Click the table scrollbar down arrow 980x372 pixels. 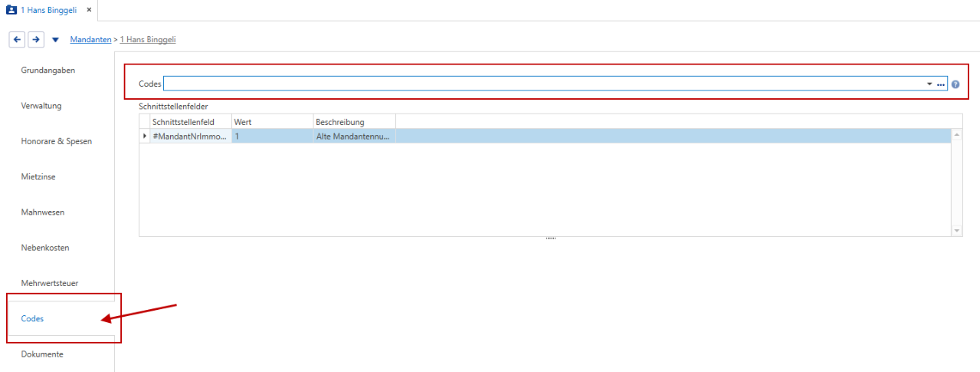click(957, 230)
